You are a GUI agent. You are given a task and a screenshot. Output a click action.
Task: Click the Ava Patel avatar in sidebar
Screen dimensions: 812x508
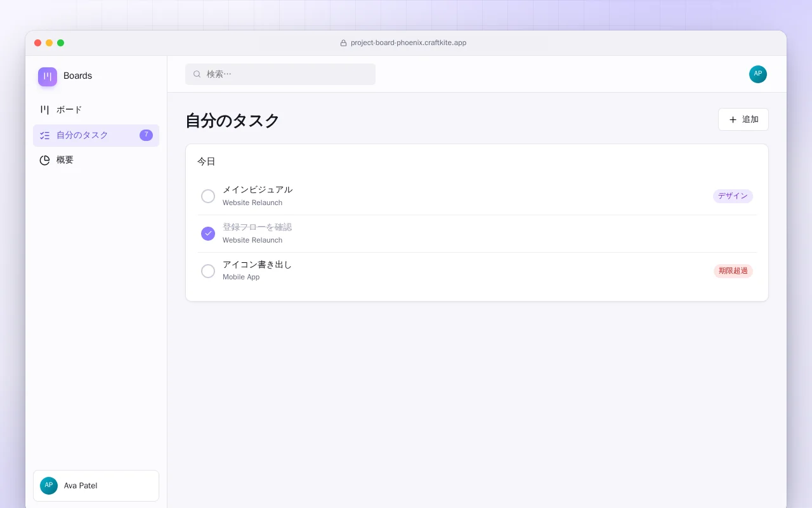coord(49,486)
